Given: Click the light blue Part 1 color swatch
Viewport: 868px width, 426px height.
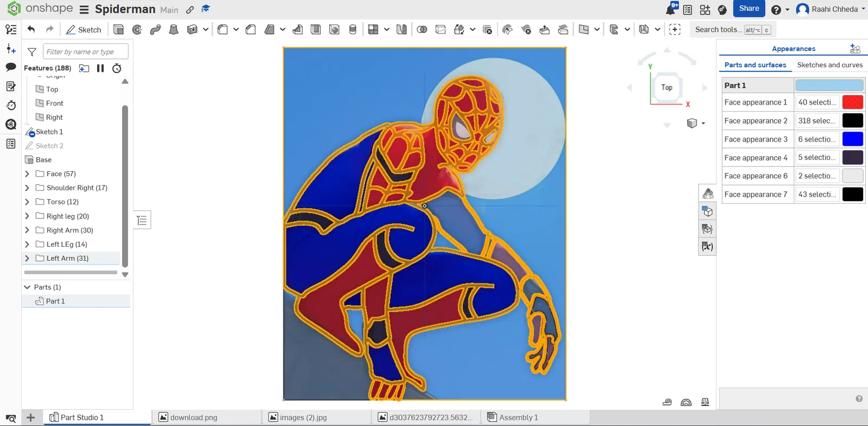Looking at the screenshot, I should 829,85.
